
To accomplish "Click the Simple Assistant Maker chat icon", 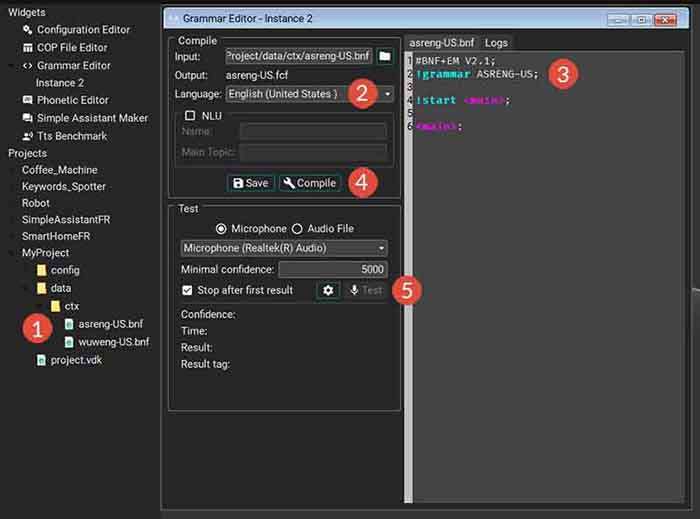I will pyautogui.click(x=28, y=118).
